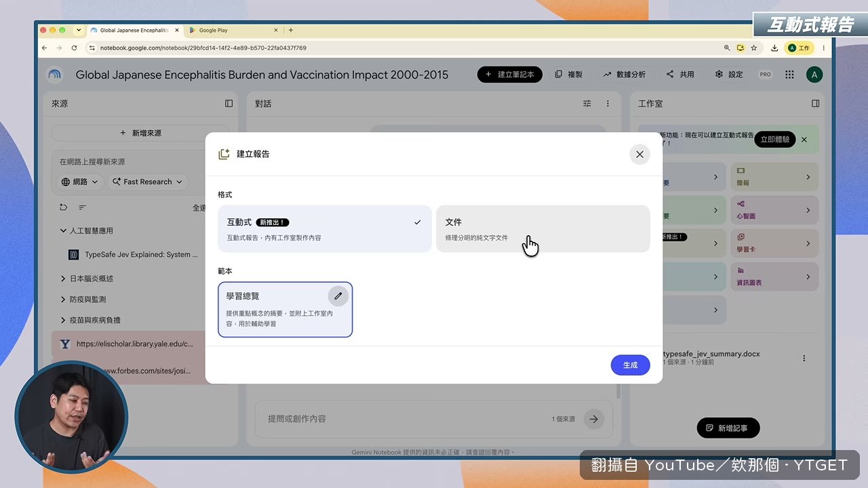Bookmark this page with star icon
The image size is (868, 488).
[x=754, y=48]
